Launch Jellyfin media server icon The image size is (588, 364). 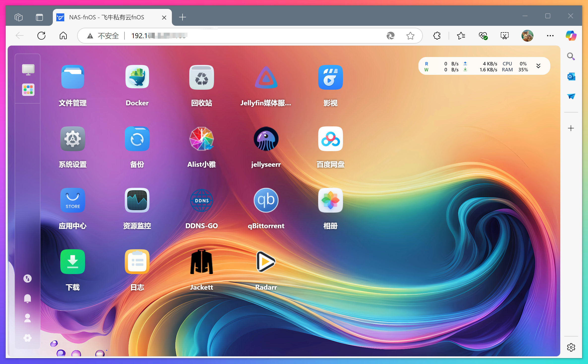pyautogui.click(x=266, y=77)
